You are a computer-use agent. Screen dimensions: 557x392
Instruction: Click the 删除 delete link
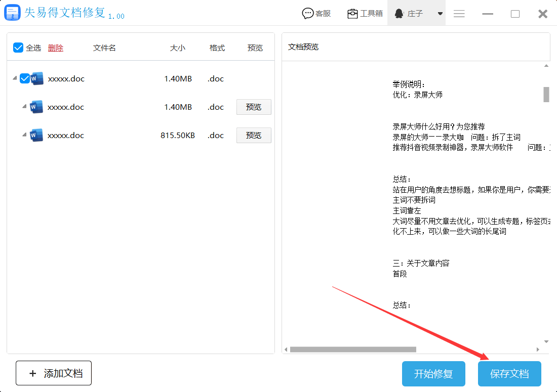56,48
